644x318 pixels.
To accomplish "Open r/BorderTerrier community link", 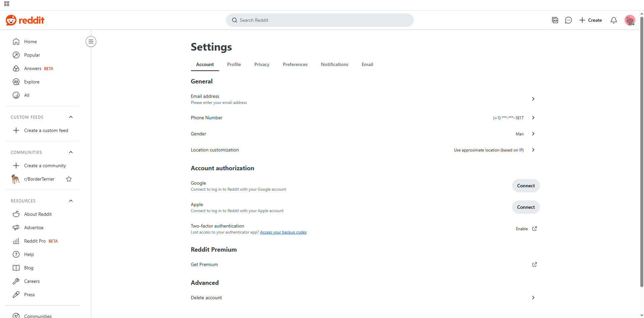I will [39, 179].
